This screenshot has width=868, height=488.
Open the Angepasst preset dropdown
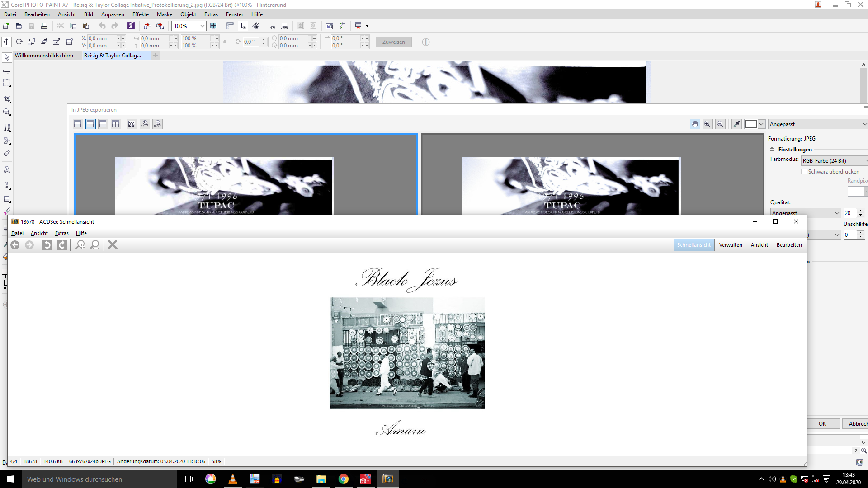(818, 124)
